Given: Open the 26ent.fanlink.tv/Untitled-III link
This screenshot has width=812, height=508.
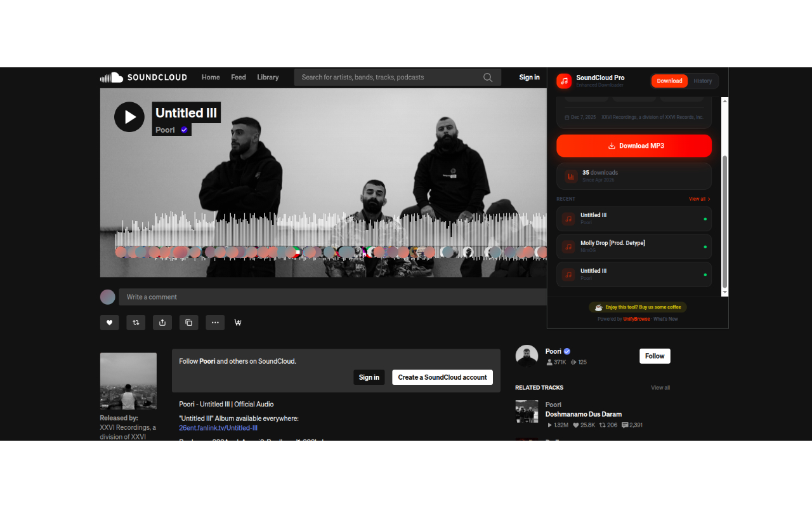Looking at the screenshot, I should (218, 428).
